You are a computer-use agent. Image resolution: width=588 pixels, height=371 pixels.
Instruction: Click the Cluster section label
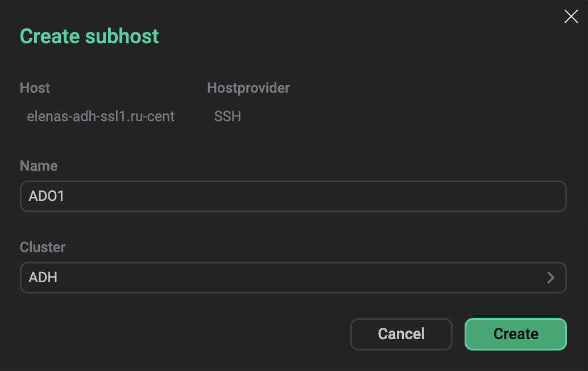click(42, 248)
